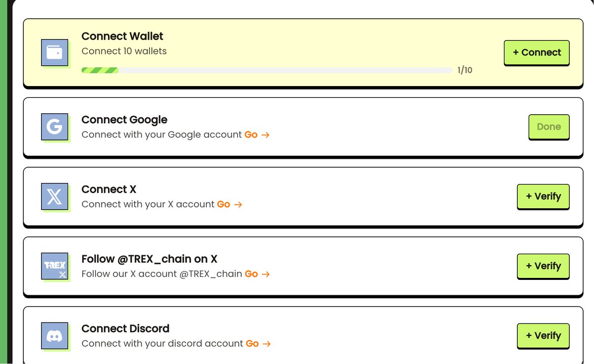Verify the Connect Discord task
Viewport: 594px width, 364px height.
pyautogui.click(x=543, y=336)
